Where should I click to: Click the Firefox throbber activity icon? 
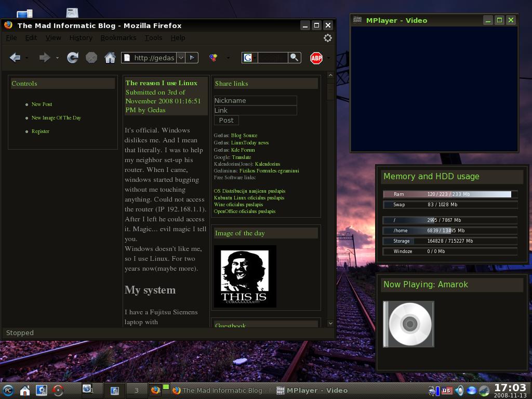tap(327, 37)
